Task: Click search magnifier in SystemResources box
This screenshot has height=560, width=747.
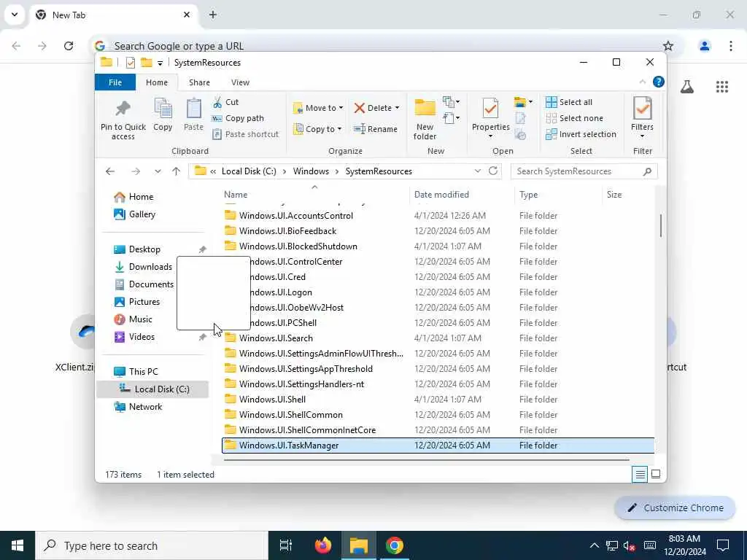Action: [x=647, y=171]
